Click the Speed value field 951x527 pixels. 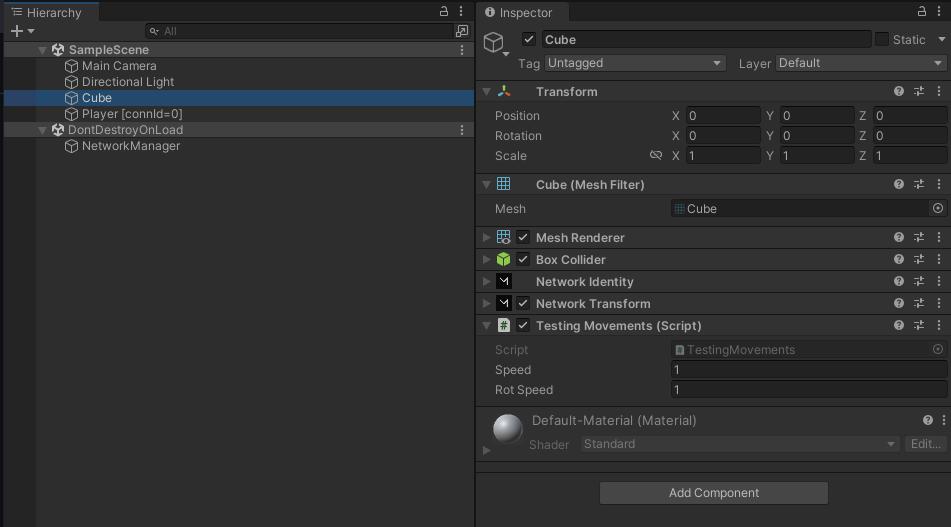click(809, 369)
